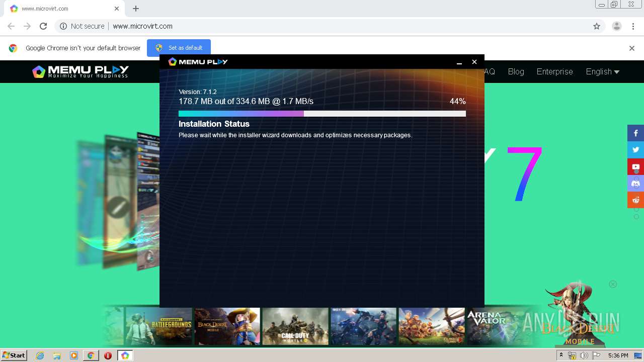Close the MEmu Play installer window

474,62
